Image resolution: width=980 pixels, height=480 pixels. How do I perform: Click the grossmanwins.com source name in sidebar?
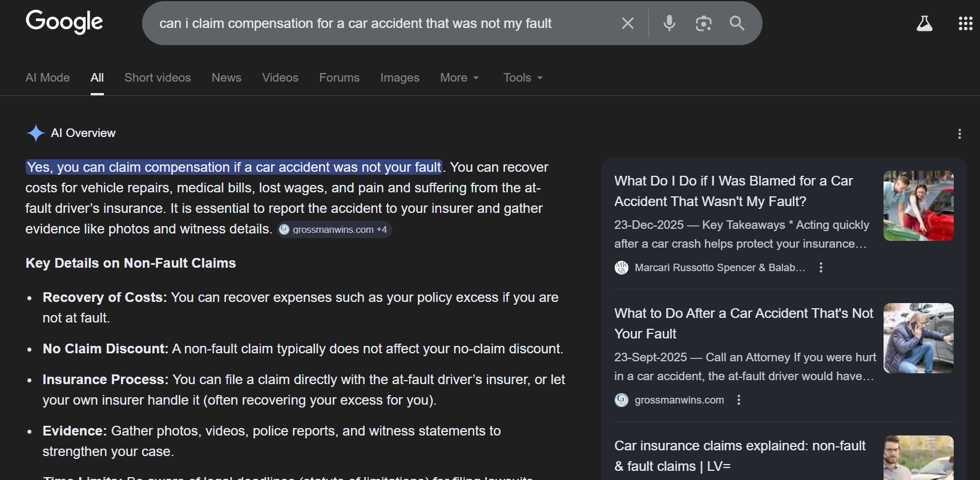point(679,400)
